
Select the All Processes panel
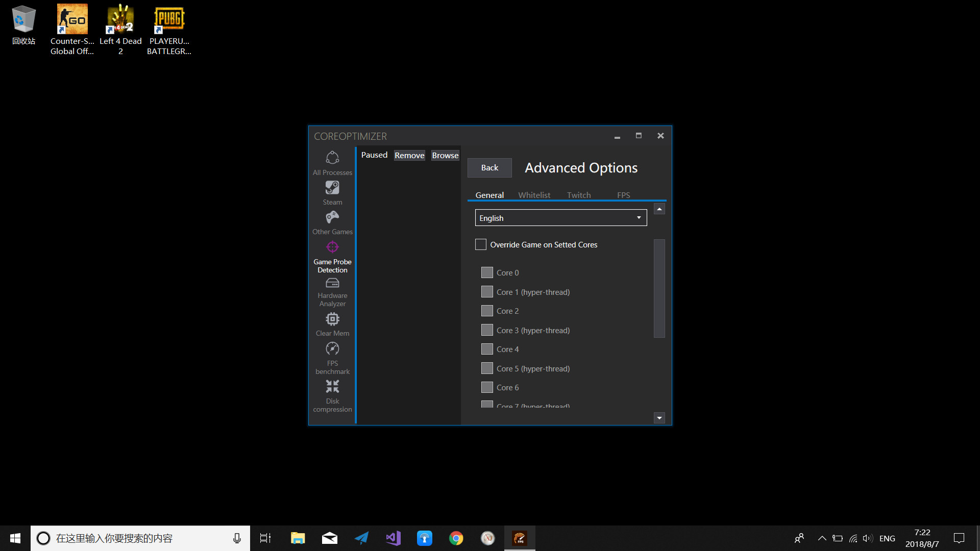[332, 162]
